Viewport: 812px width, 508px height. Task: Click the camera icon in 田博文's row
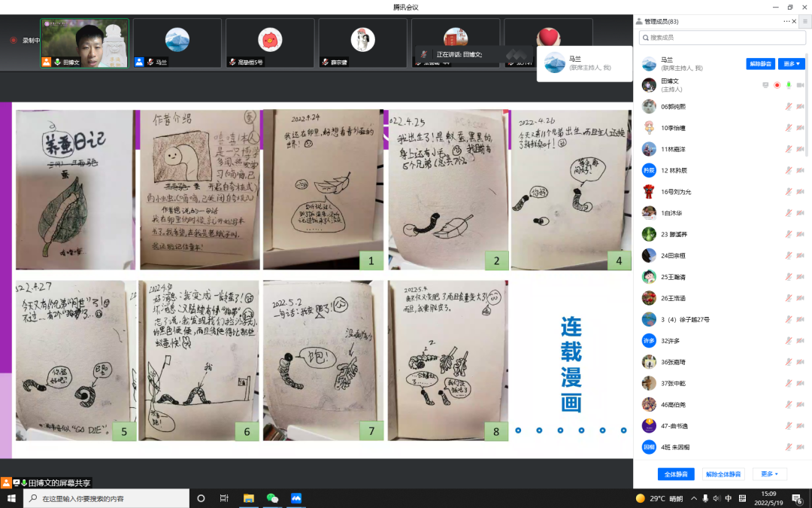(x=800, y=85)
